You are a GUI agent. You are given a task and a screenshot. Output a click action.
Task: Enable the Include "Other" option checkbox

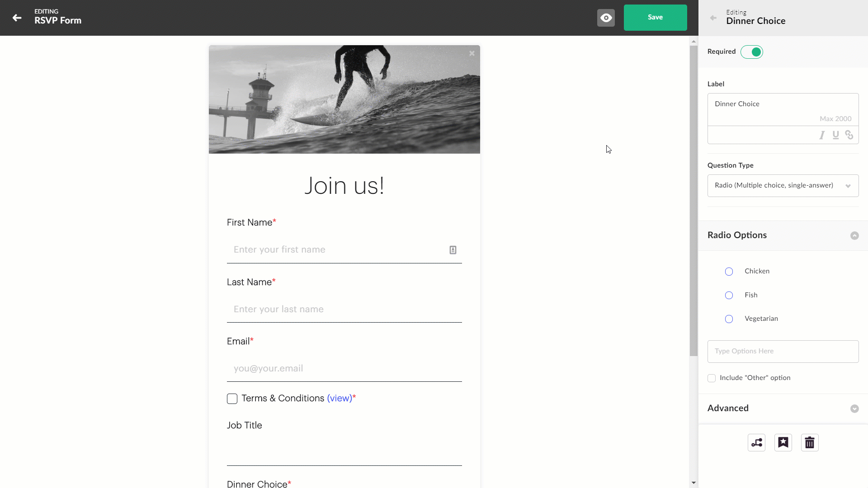(x=712, y=378)
